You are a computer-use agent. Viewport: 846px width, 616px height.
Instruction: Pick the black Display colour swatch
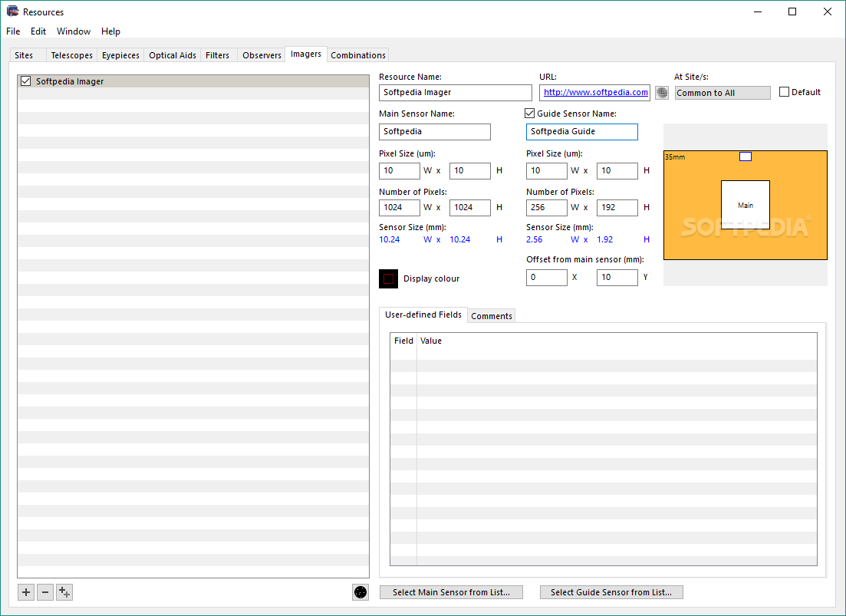pos(388,279)
